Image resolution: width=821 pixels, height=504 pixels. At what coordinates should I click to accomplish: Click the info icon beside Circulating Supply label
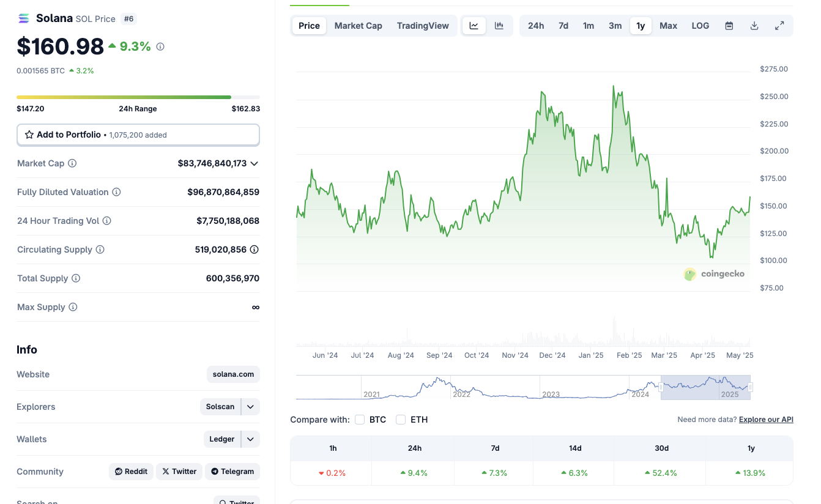tap(100, 250)
